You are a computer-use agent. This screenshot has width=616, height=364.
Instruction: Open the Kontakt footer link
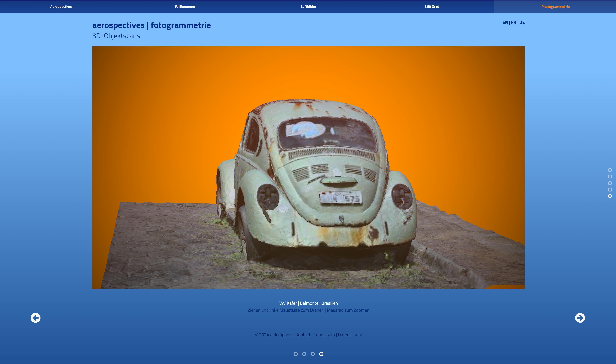(x=303, y=335)
